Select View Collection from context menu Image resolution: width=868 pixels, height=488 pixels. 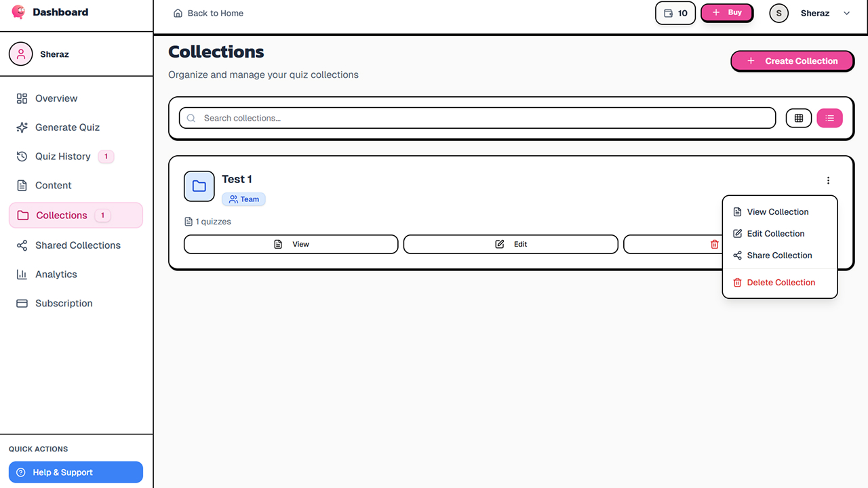[777, 212]
